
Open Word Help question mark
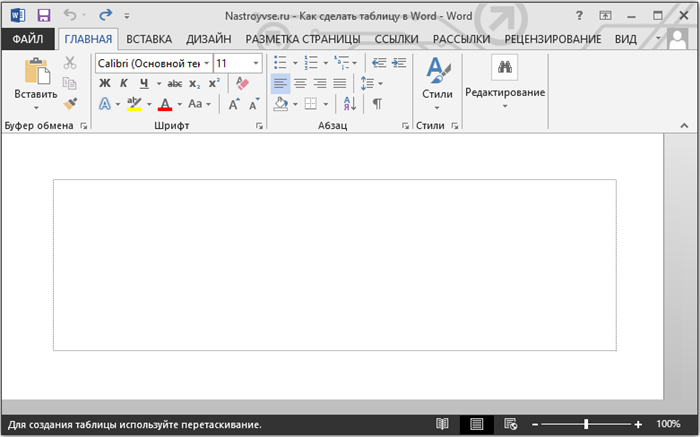coord(579,16)
